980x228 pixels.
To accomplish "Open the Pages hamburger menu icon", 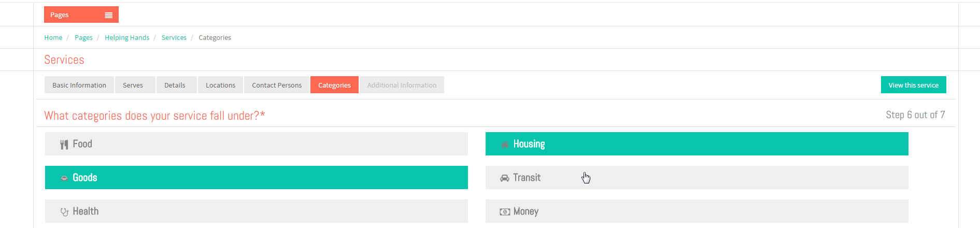I will [x=108, y=15].
